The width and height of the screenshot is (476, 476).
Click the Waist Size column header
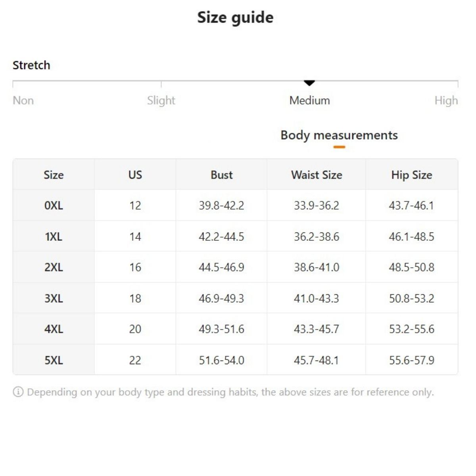[x=316, y=175]
